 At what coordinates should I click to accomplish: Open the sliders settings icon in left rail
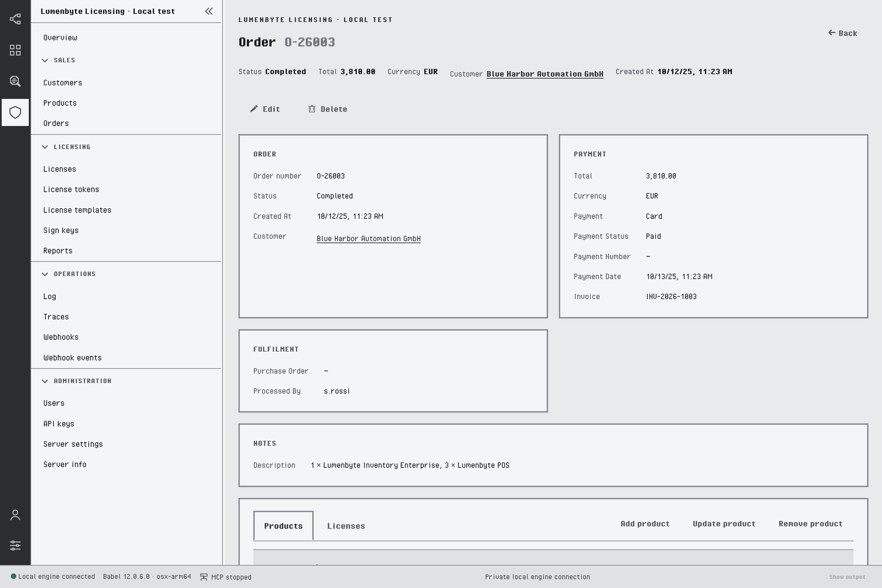15,546
